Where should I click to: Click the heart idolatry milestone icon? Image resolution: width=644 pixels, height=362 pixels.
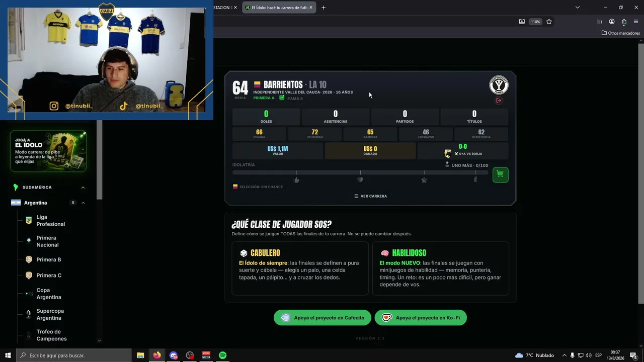coord(360,180)
